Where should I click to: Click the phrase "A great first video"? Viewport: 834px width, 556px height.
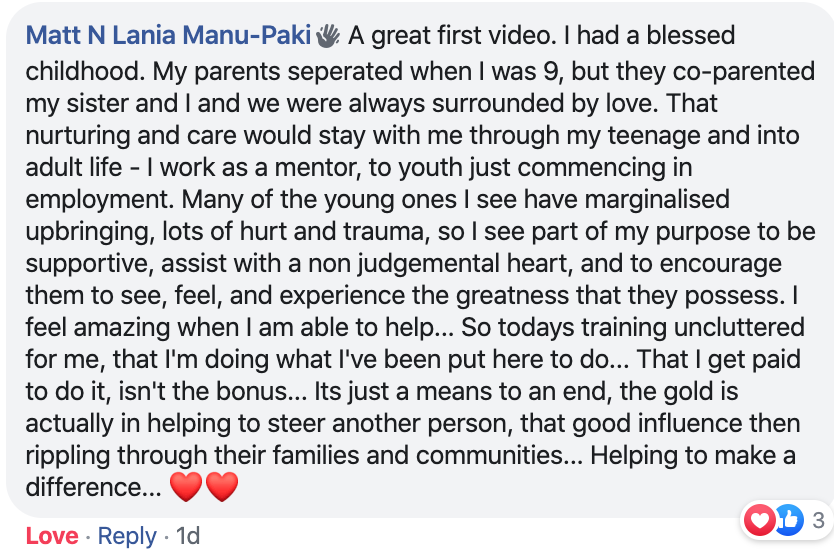pos(449,36)
